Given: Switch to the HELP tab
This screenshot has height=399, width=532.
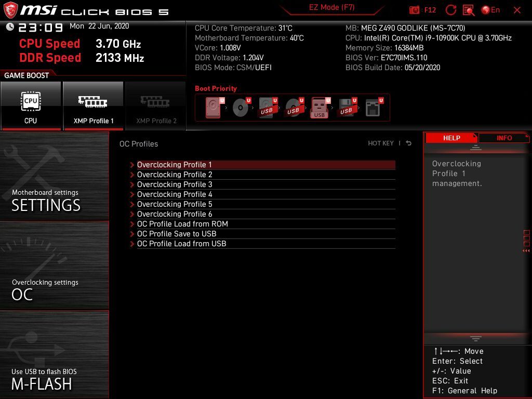Looking at the screenshot, I should click(451, 138).
